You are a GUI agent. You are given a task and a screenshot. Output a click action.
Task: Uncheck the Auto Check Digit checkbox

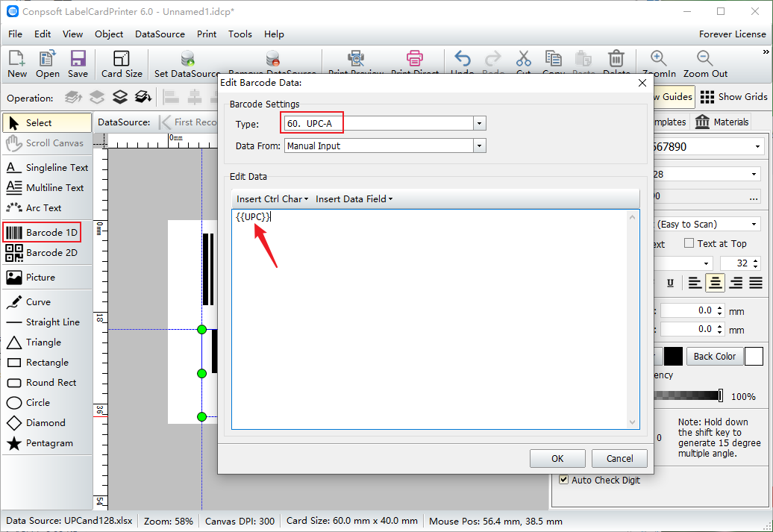point(563,480)
